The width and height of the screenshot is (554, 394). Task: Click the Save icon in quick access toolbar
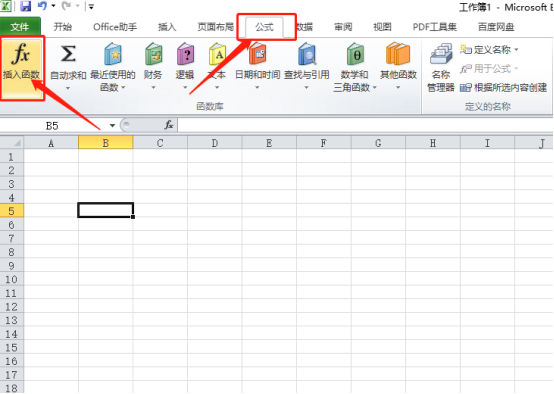[25, 6]
